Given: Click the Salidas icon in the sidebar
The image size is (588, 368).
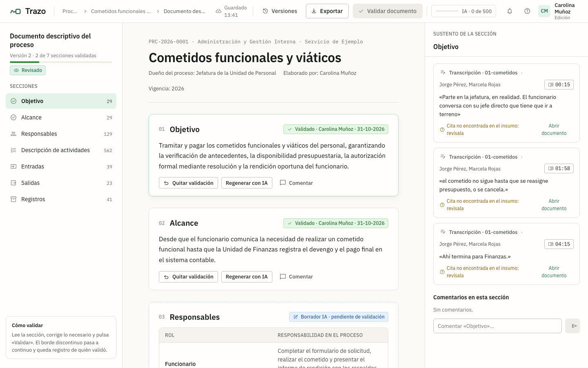Looking at the screenshot, I should tap(13, 183).
